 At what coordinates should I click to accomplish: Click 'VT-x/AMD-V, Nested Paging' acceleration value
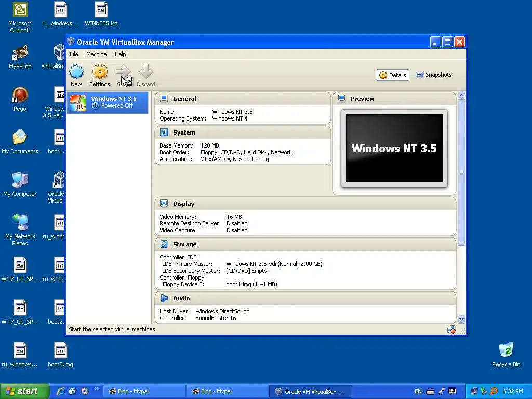tap(234, 159)
